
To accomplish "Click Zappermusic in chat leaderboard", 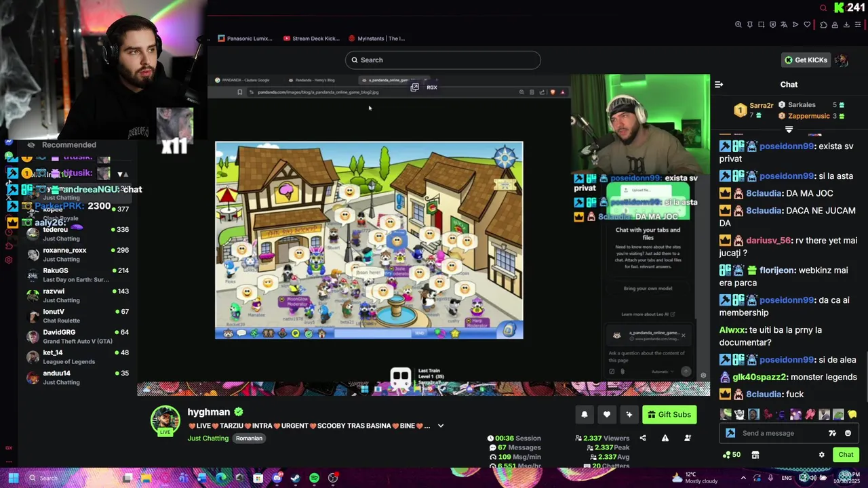I will click(808, 116).
